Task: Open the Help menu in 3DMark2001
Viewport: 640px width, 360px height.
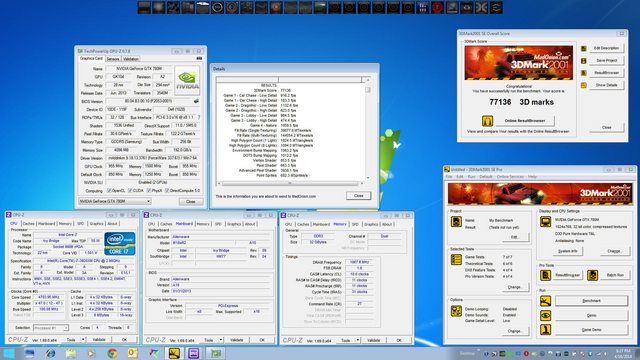Action: tap(532, 177)
